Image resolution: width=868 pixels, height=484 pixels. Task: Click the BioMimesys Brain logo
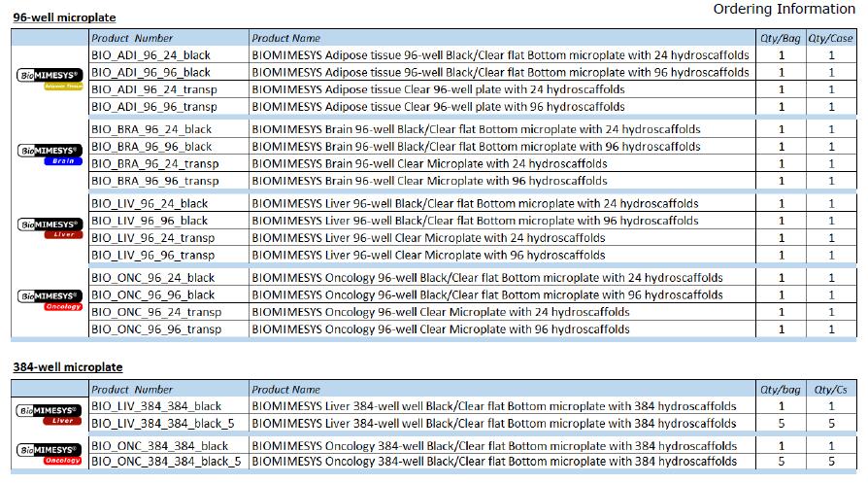(50, 154)
